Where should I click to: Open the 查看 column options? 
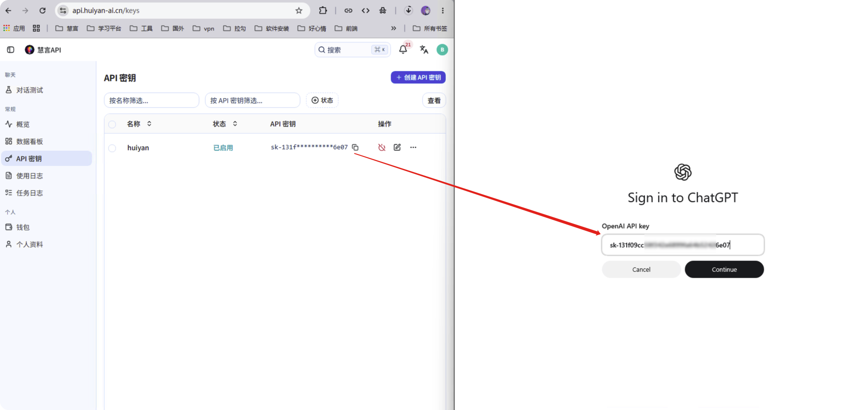click(434, 100)
